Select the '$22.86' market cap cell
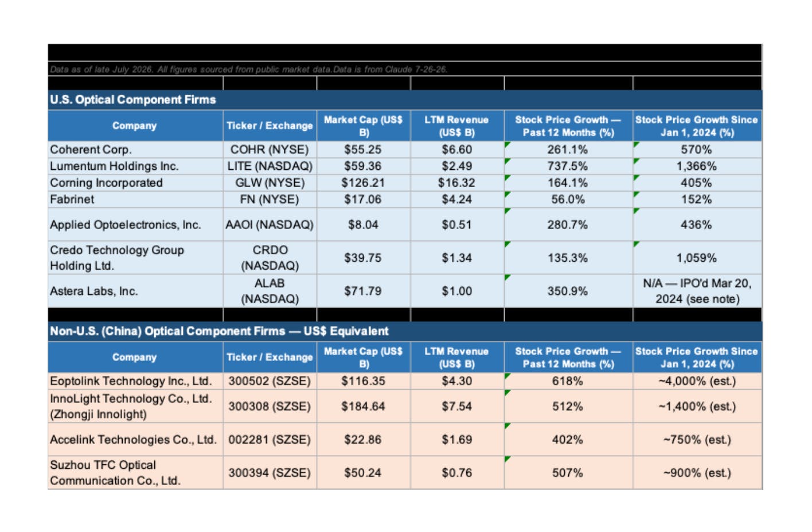Screen dimensions: 812x532 point(363,440)
